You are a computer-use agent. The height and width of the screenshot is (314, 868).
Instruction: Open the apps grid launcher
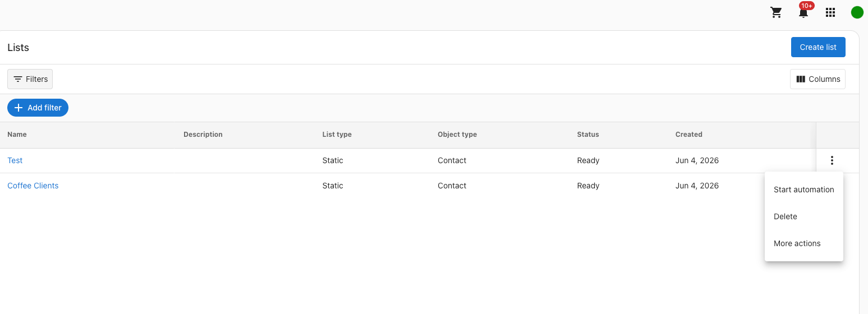[830, 12]
